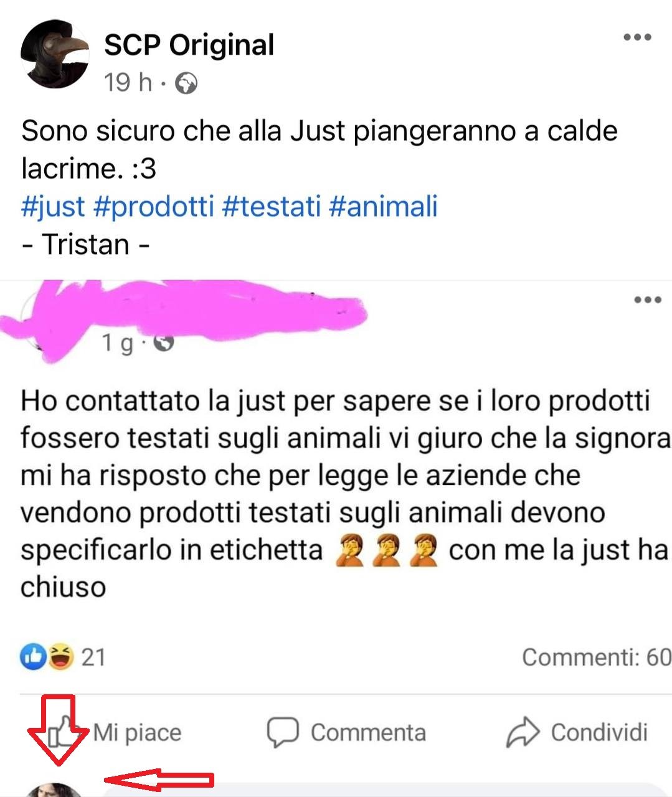
Task: Open three-dot menu of SCP Original post
Action: coord(637,38)
